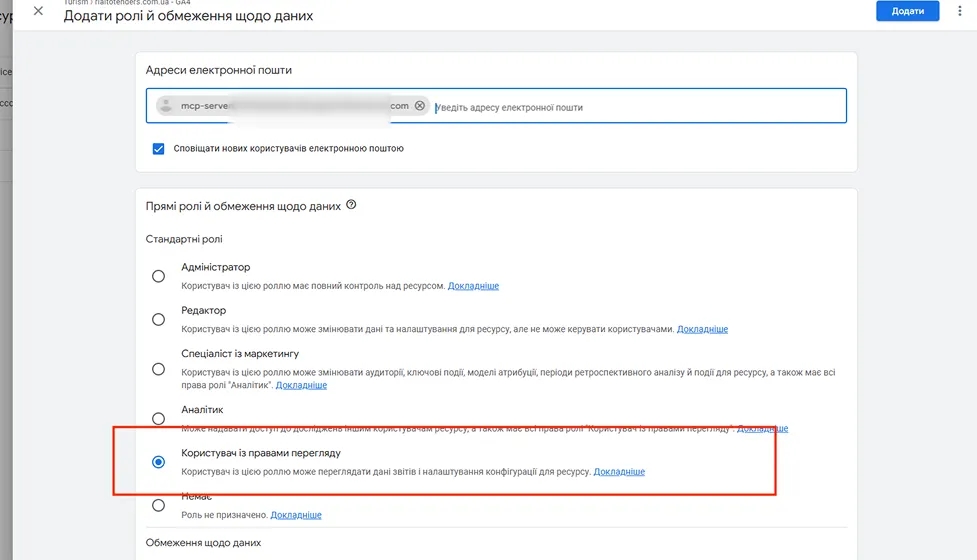
Task: Open Докладніше link for Аналітик role
Action: [762, 429]
